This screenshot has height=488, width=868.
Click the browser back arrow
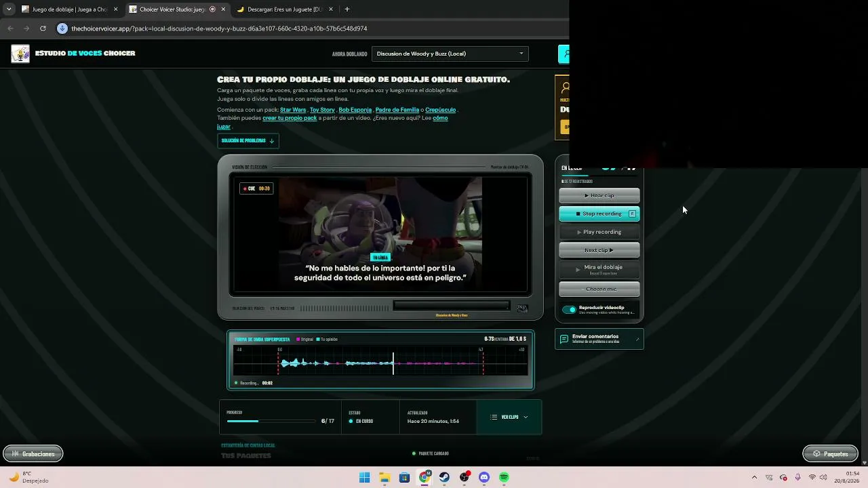[x=10, y=28]
